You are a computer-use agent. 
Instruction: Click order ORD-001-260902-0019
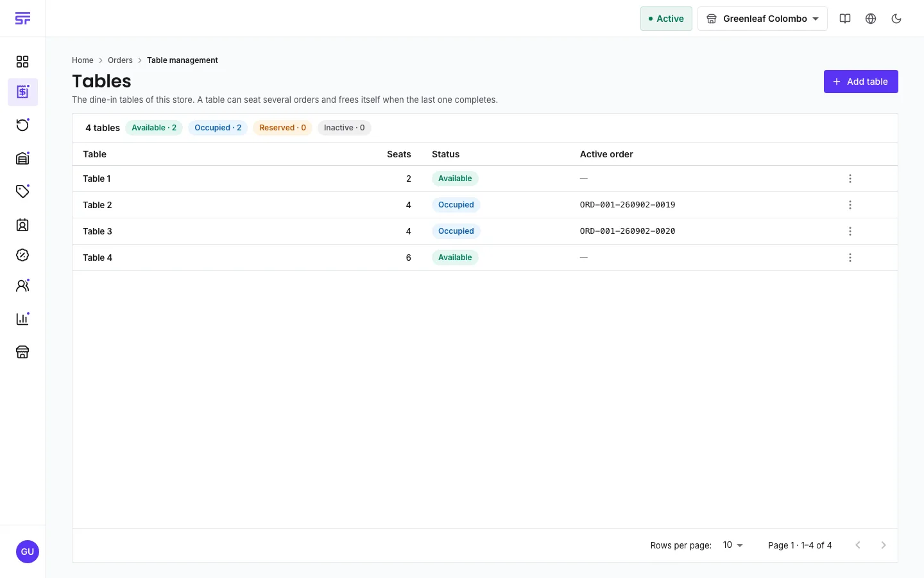[x=628, y=205]
